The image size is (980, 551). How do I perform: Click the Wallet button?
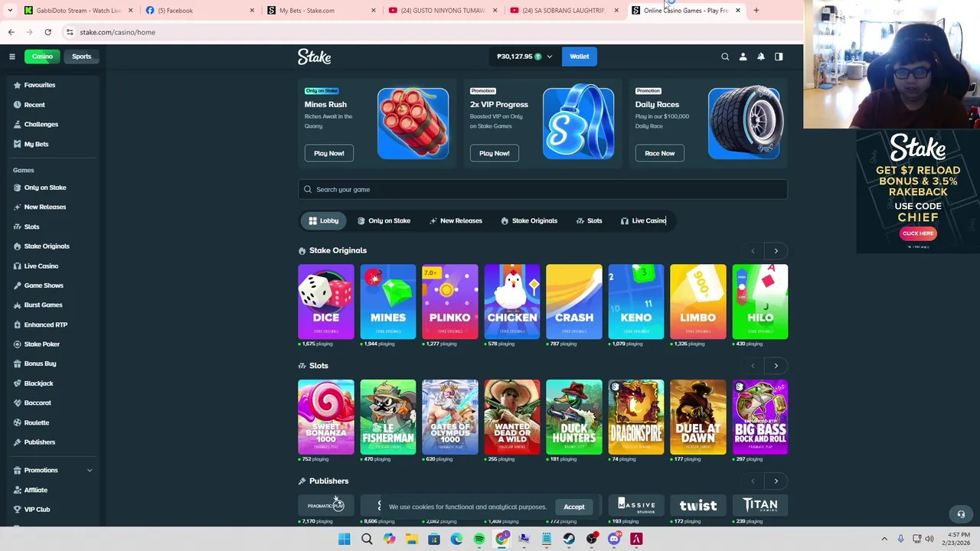point(580,57)
